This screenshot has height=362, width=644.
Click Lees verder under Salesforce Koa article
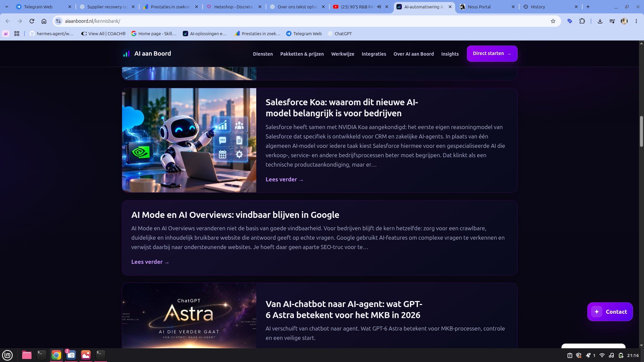click(284, 180)
